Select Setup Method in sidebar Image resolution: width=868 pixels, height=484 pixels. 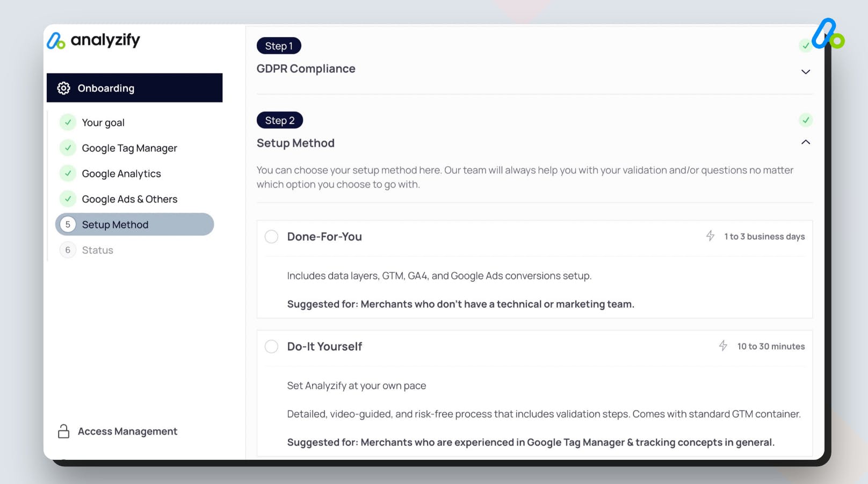[134, 225]
